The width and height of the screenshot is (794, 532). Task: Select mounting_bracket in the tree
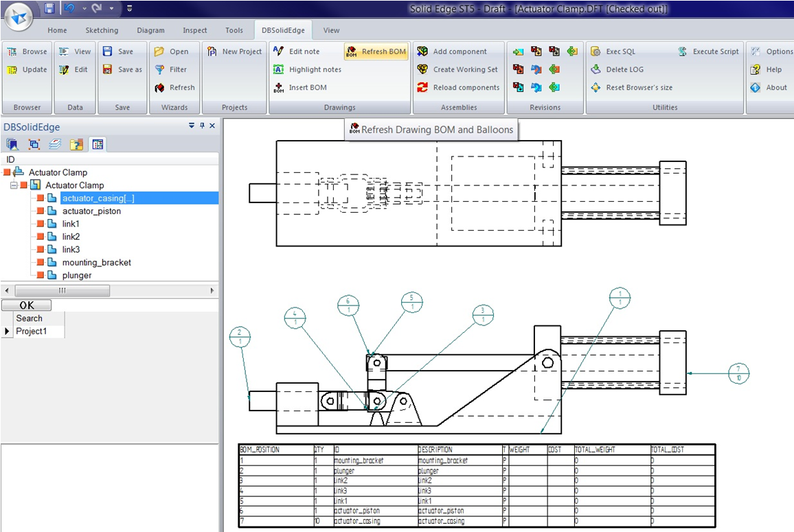tap(97, 262)
